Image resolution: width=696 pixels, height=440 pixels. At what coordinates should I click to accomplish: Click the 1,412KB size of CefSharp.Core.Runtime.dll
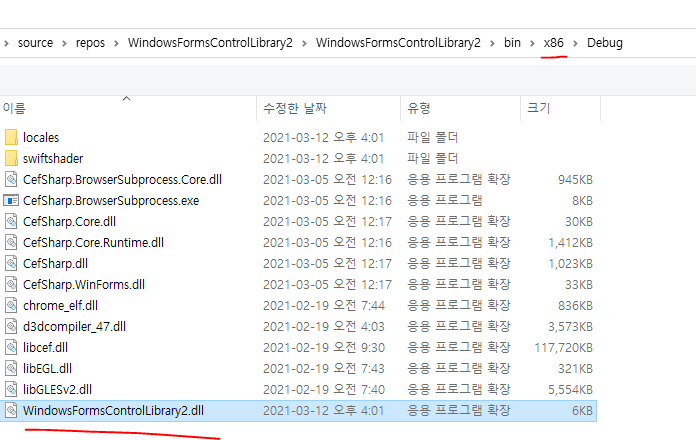570,242
